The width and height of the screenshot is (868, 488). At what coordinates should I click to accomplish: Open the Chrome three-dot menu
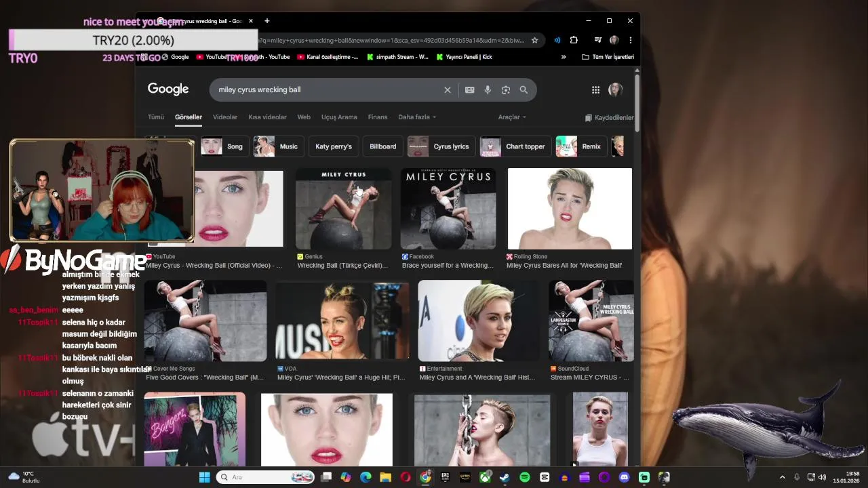click(630, 40)
